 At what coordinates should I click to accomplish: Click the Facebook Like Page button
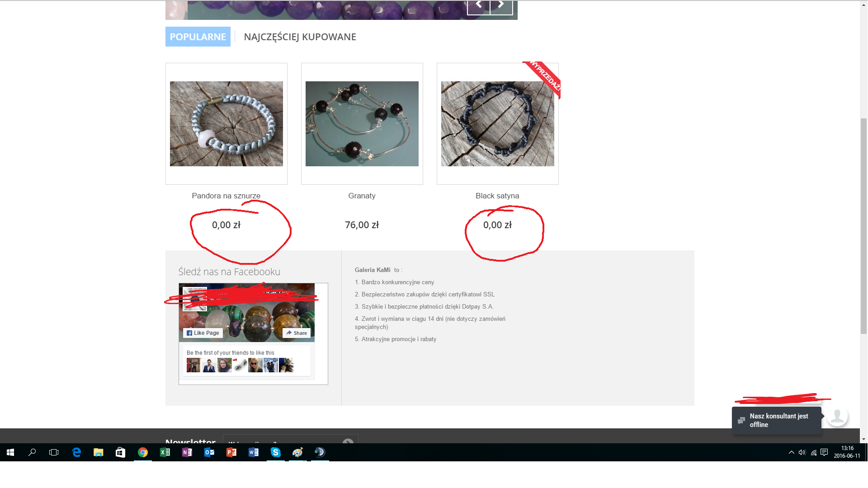pos(203,333)
